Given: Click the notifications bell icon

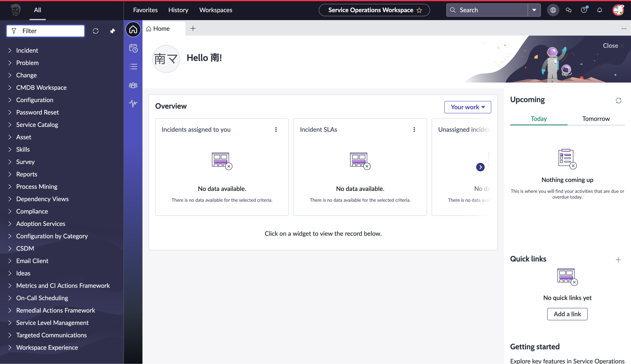Looking at the screenshot, I should point(599,10).
